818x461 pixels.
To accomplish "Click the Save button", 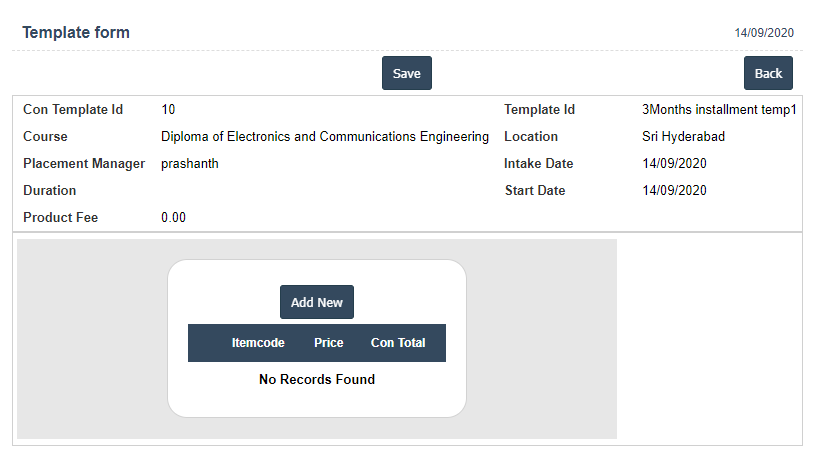I will point(406,73).
